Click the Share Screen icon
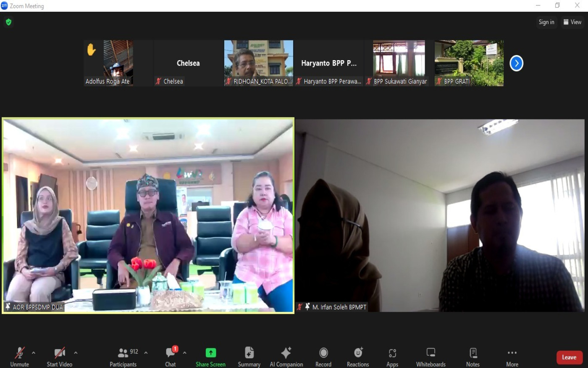This screenshot has width=588, height=368. [210, 353]
